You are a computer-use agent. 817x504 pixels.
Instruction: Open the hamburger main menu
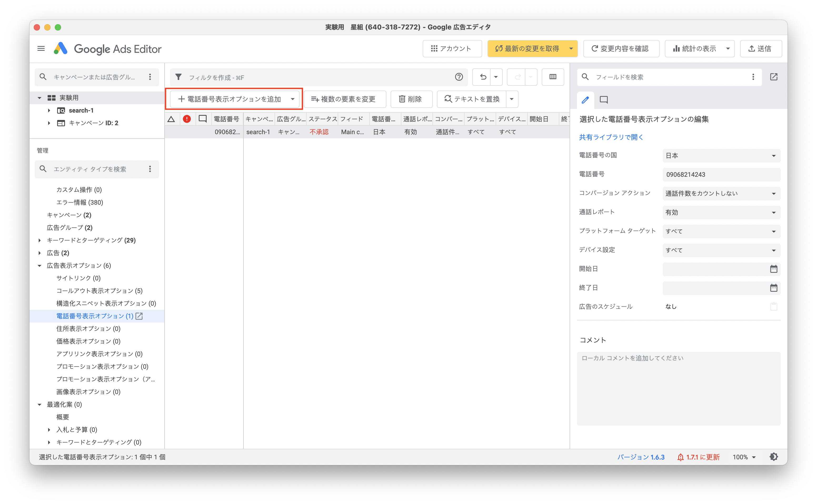[41, 49]
